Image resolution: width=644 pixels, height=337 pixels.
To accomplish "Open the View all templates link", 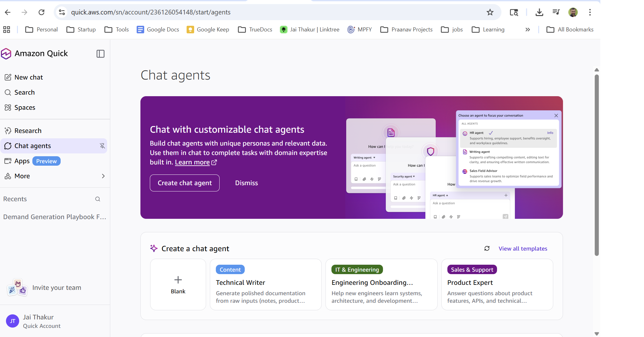I will tap(523, 248).
